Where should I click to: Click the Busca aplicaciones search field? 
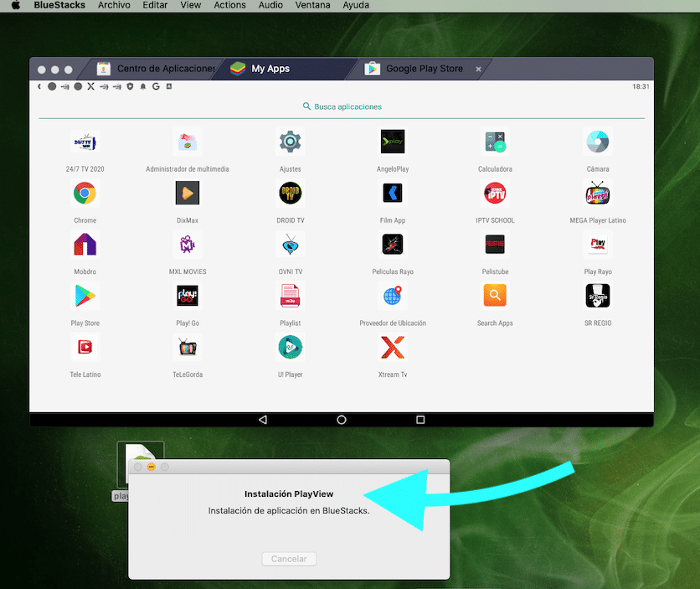(x=342, y=107)
